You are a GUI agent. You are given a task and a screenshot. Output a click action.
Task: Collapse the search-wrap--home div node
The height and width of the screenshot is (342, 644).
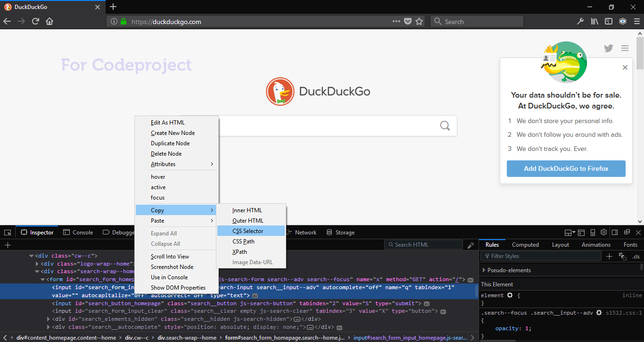[37, 272]
